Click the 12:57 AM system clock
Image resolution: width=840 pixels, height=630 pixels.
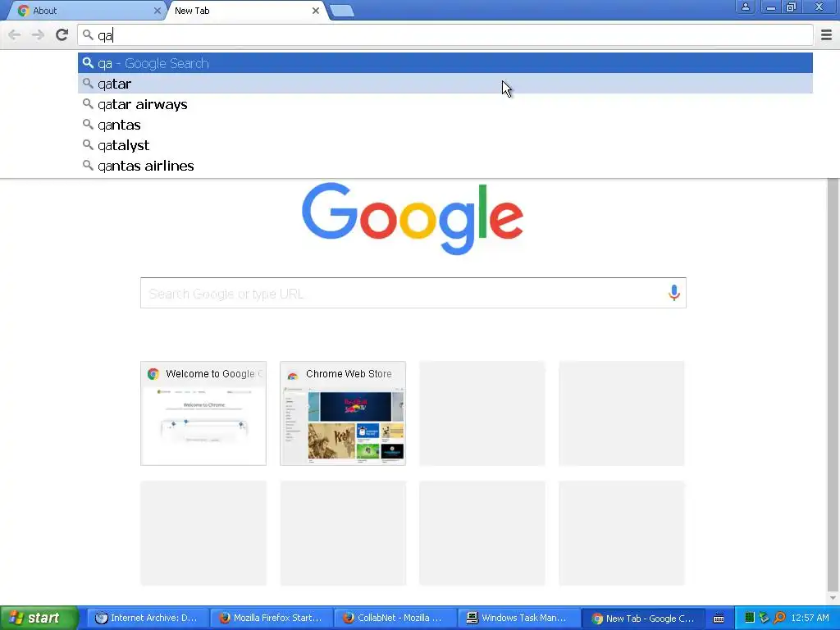point(810,618)
